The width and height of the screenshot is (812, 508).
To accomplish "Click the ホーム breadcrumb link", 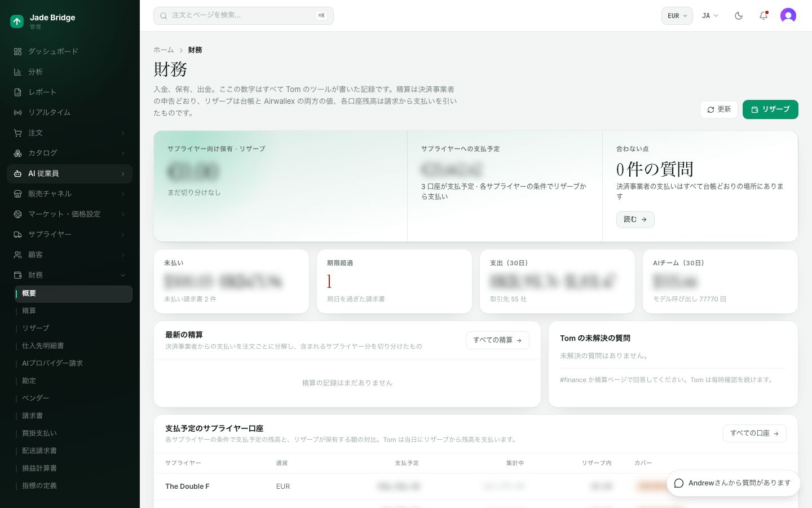I will (164, 50).
